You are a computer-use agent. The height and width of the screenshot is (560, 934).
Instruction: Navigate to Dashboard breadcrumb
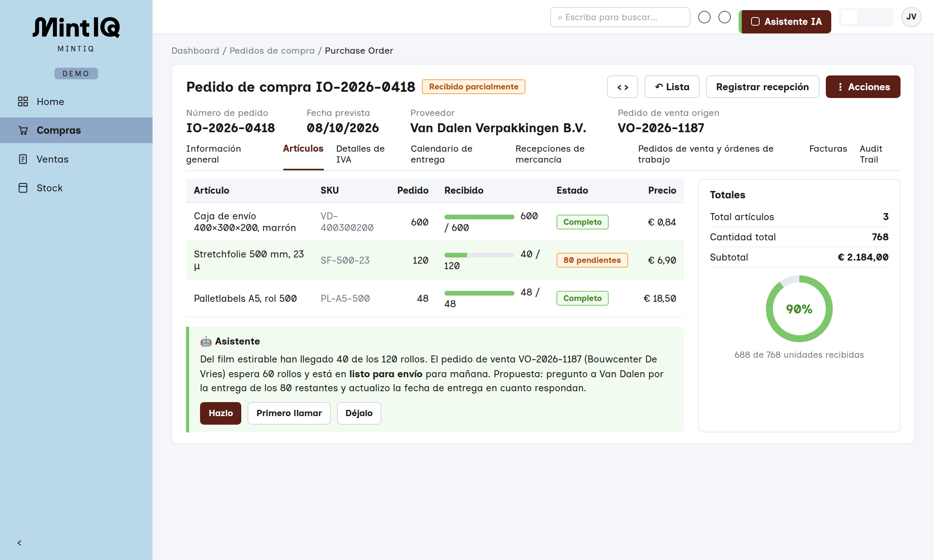pos(195,51)
